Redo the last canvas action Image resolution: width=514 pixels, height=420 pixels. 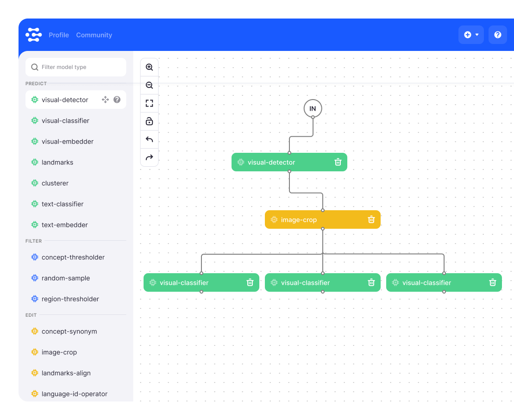click(x=149, y=157)
